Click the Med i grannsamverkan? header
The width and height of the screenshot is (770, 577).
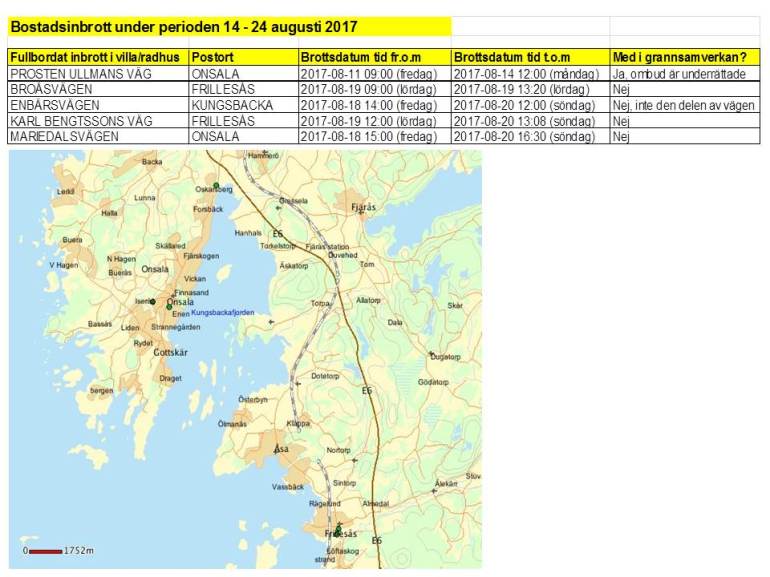[x=685, y=58]
